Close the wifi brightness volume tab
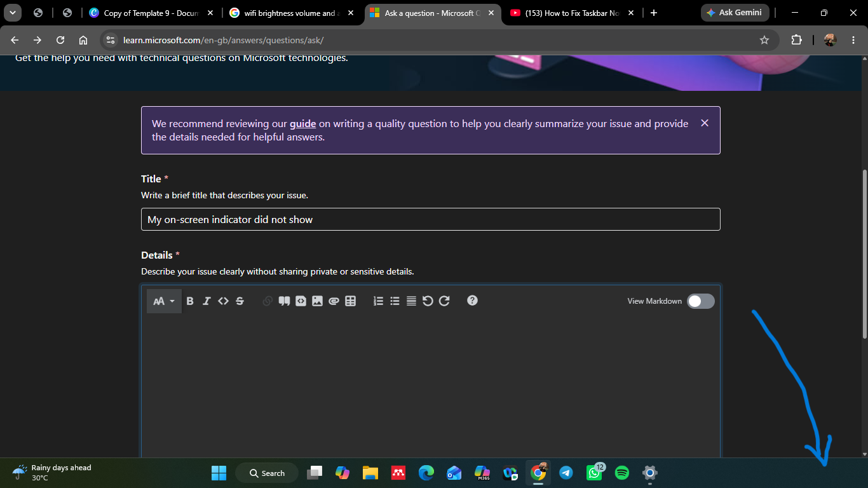868x488 pixels. tap(351, 13)
